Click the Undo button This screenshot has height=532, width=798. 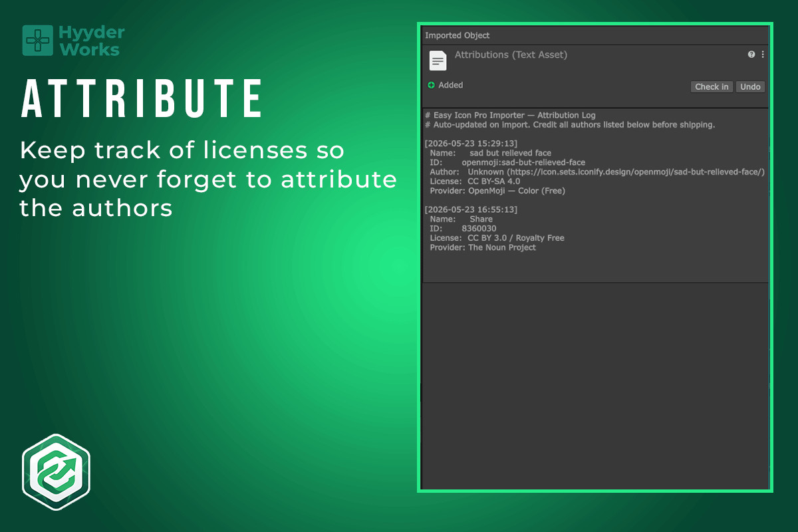[750, 86]
